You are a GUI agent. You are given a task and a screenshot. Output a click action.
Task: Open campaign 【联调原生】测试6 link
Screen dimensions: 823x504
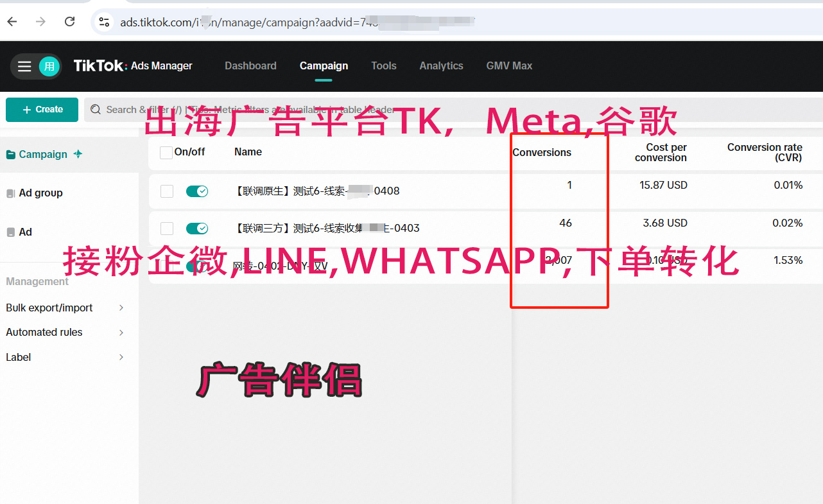click(317, 191)
